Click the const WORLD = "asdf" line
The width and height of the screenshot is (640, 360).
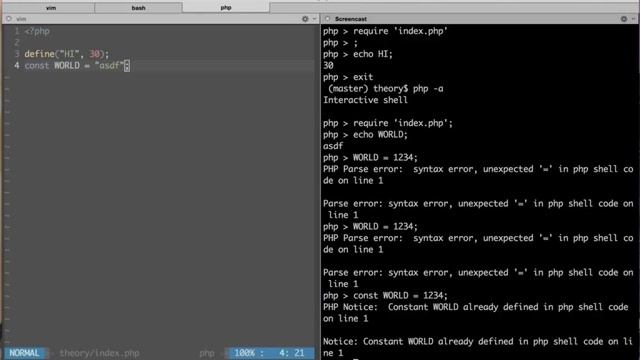click(x=77, y=66)
